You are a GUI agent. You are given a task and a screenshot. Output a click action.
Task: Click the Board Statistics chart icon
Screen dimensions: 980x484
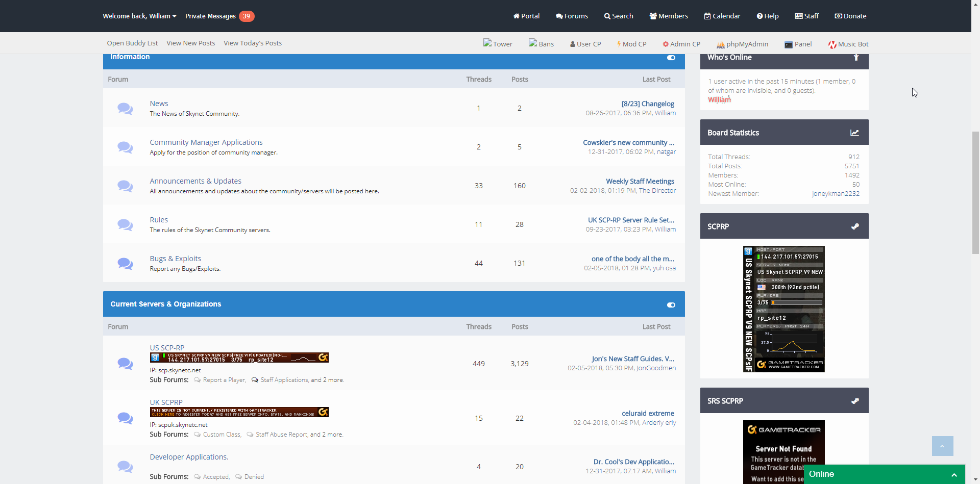(854, 133)
